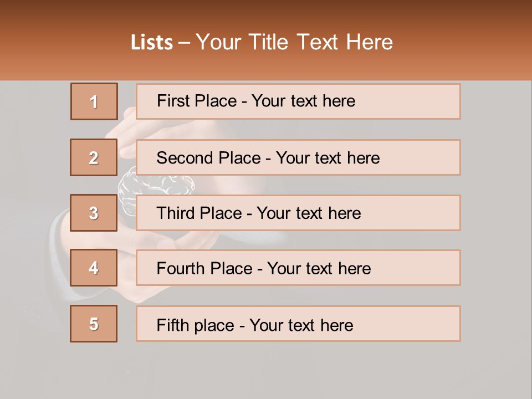Select the number 2 box
The width and height of the screenshot is (532, 399).
pos(94,157)
